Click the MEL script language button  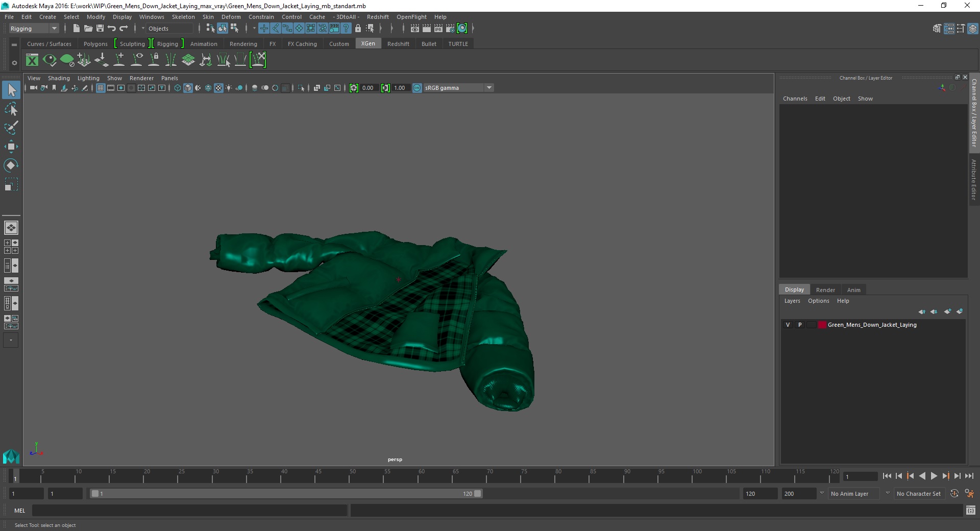tap(19, 511)
